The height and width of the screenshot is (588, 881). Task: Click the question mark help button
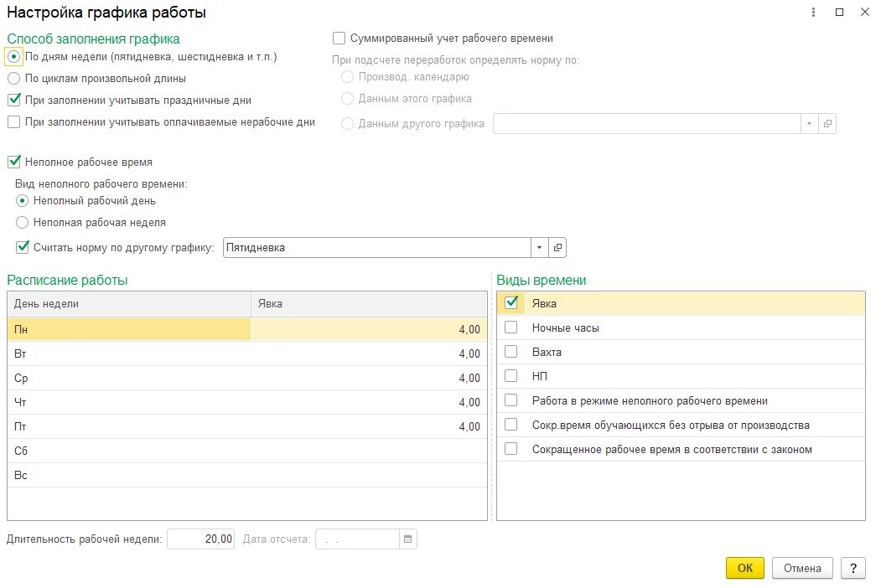point(852,568)
